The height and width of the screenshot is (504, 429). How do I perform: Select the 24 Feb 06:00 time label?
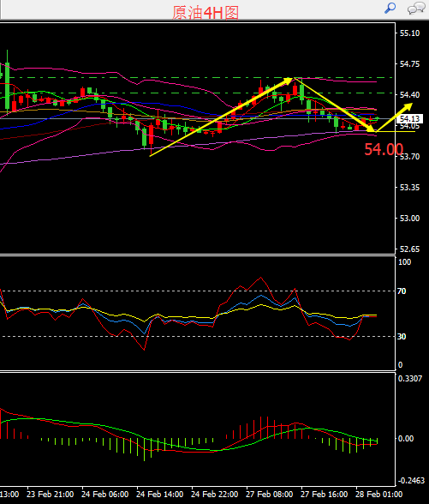point(105,495)
